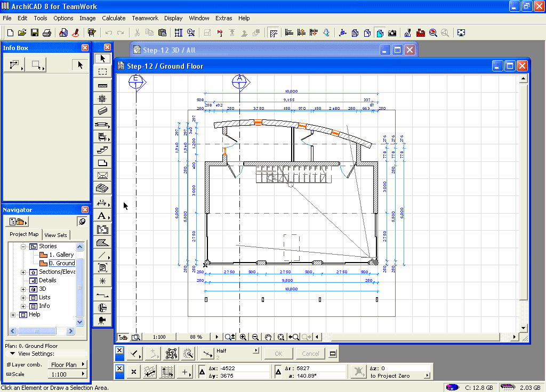Toggle the delta-x/y relative coordinates button
Viewport: 546px width, 392px height.
pyautogui.click(x=202, y=371)
